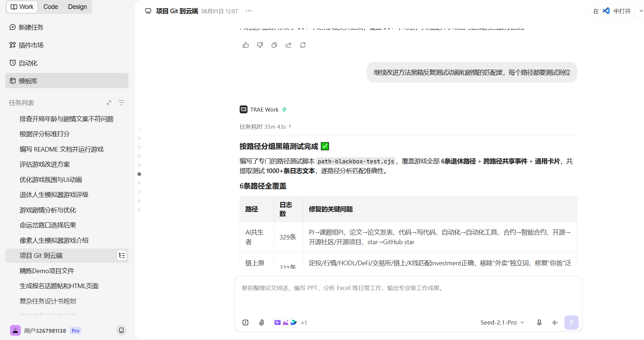Click the purple user avatar

click(x=15, y=330)
